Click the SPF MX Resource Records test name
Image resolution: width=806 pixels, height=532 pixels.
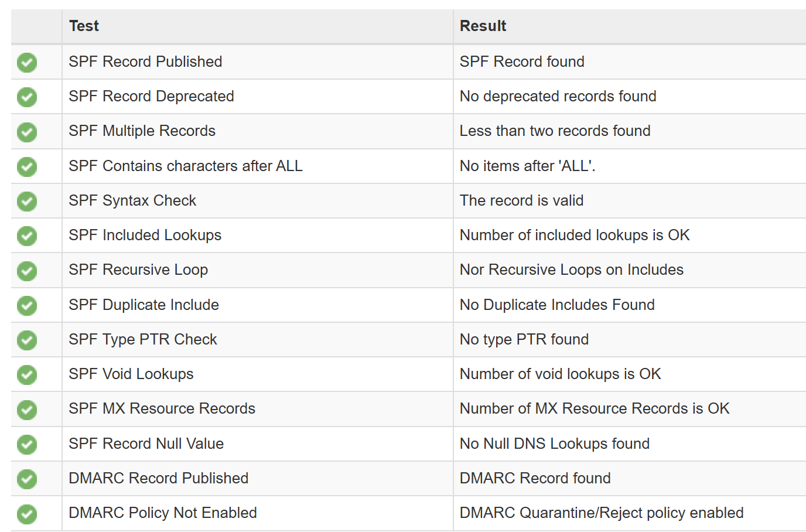[x=162, y=408]
